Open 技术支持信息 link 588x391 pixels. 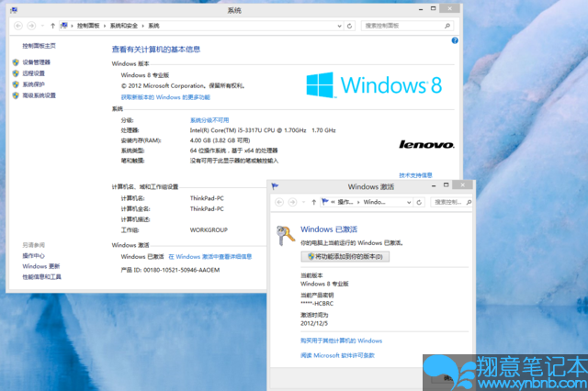pos(415,175)
